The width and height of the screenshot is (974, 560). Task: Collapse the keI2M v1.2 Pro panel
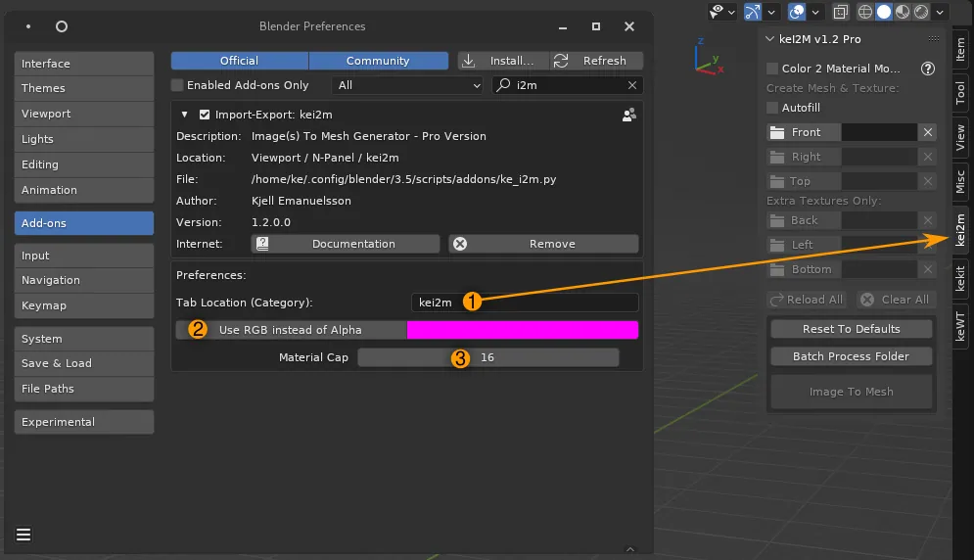click(x=771, y=39)
